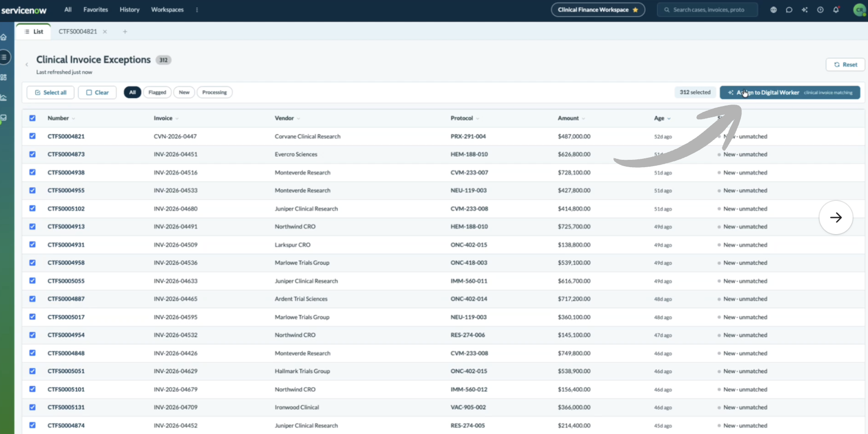Click the Reset button

(x=845, y=65)
